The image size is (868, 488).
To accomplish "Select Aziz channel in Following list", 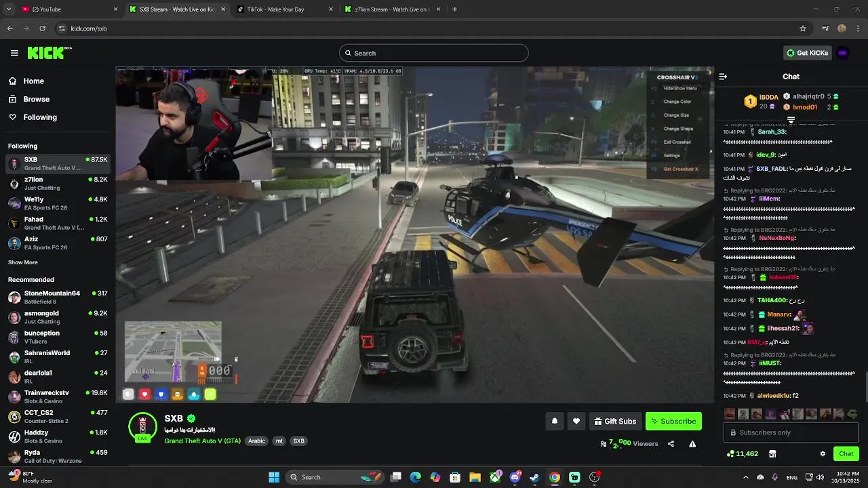I will pyautogui.click(x=58, y=243).
